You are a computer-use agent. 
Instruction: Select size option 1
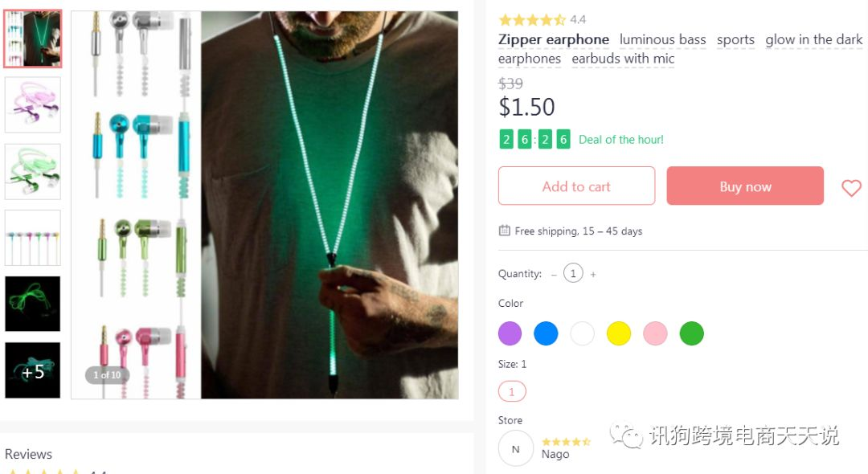pyautogui.click(x=511, y=391)
